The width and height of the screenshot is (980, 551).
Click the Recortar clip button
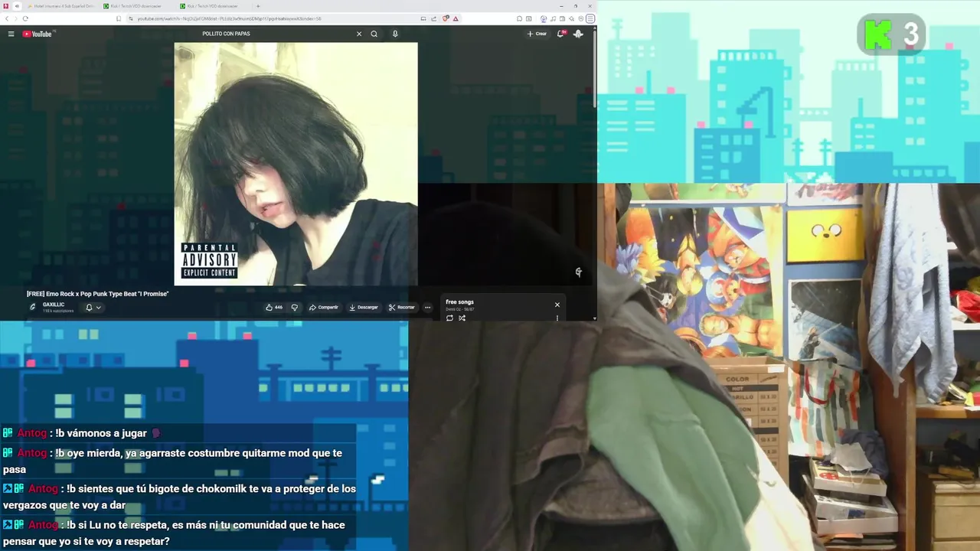402,307
